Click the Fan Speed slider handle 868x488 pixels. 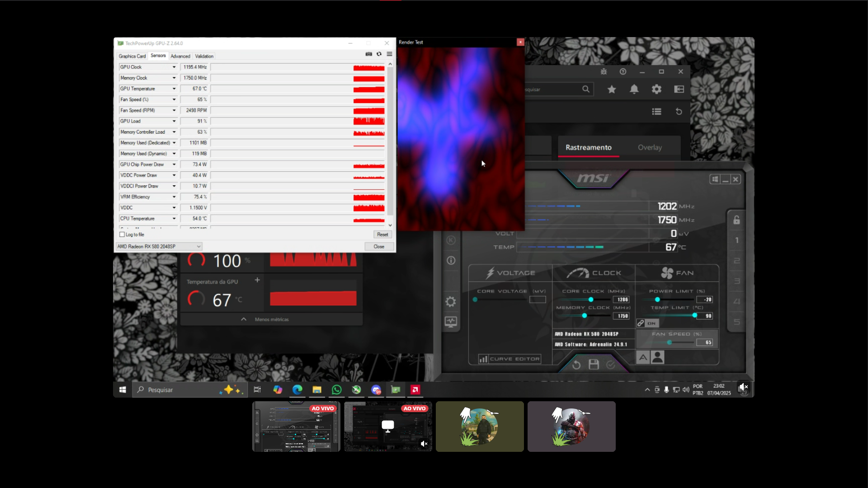[670, 343]
